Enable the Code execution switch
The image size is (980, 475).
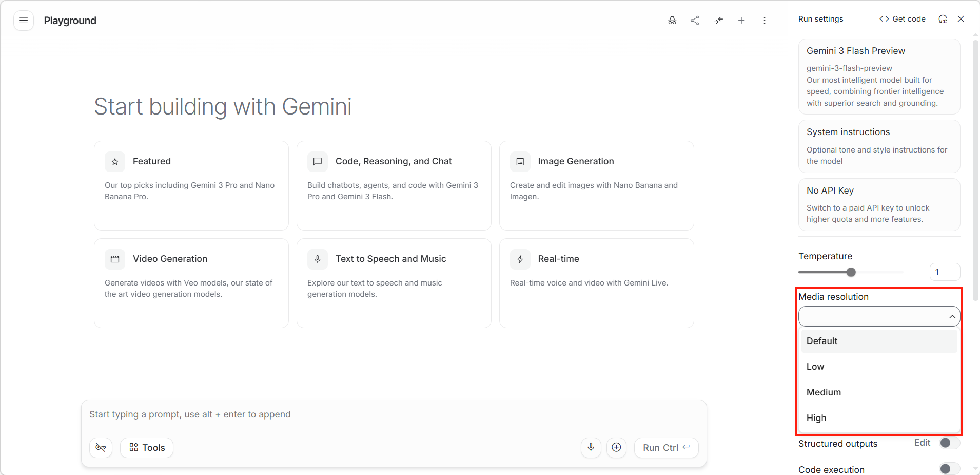(x=950, y=469)
